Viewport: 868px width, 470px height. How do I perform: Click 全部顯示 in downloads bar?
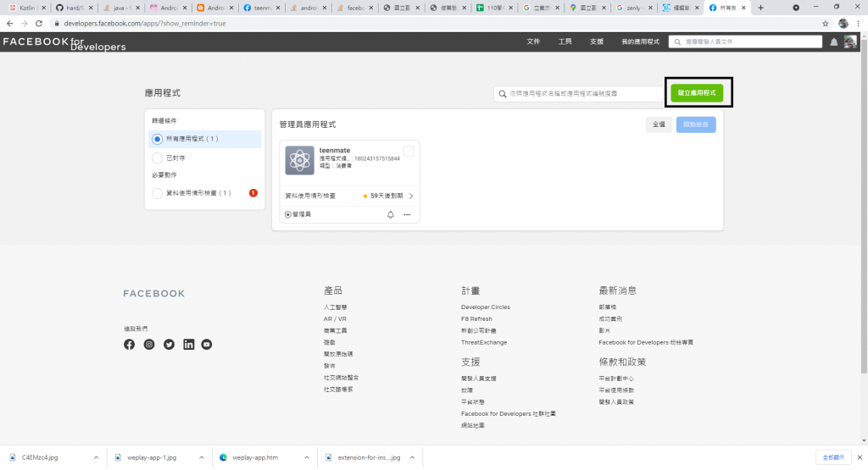point(833,457)
